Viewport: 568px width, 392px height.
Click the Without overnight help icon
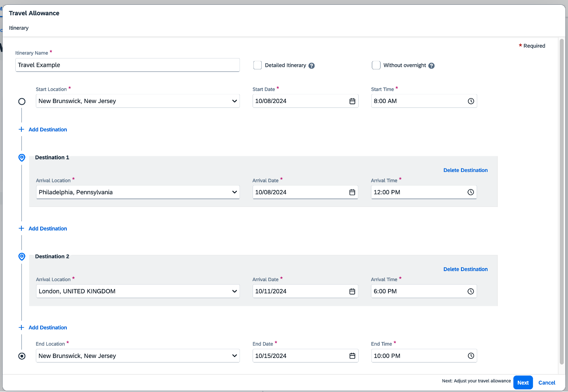pyautogui.click(x=431, y=65)
